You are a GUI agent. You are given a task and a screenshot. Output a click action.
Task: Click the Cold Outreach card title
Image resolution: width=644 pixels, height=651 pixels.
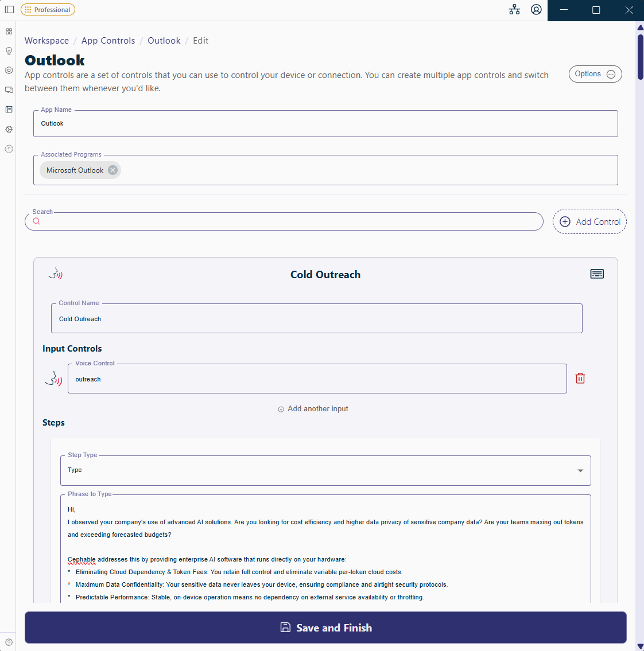tap(325, 274)
